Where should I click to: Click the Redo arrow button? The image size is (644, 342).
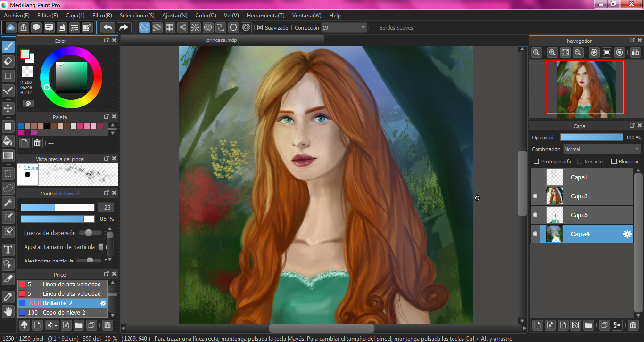click(124, 27)
